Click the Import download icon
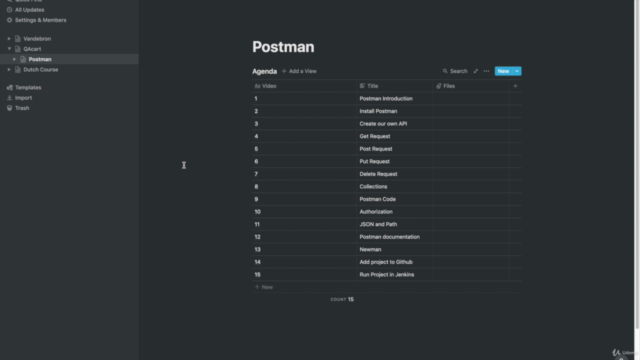The width and height of the screenshot is (640, 360). (9, 98)
